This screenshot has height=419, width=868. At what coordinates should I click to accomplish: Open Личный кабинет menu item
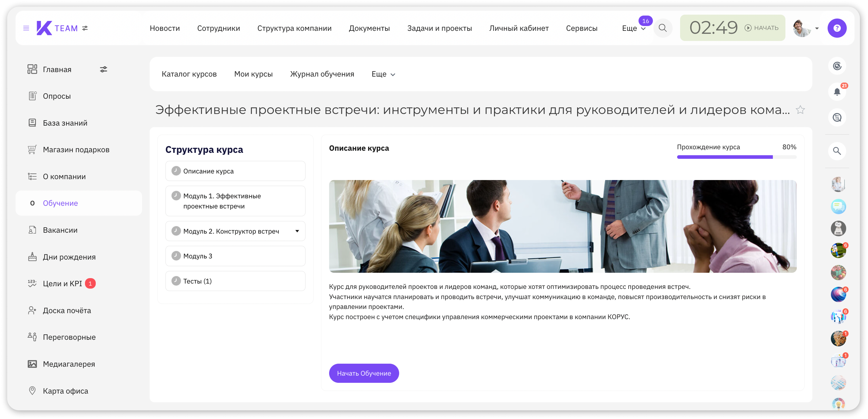pos(519,28)
